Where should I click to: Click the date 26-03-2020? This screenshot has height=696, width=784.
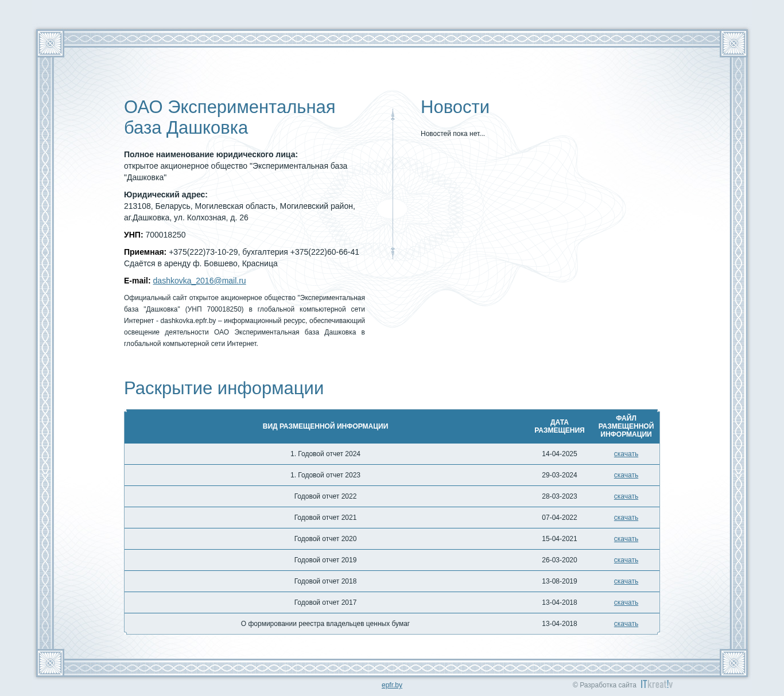(x=560, y=560)
